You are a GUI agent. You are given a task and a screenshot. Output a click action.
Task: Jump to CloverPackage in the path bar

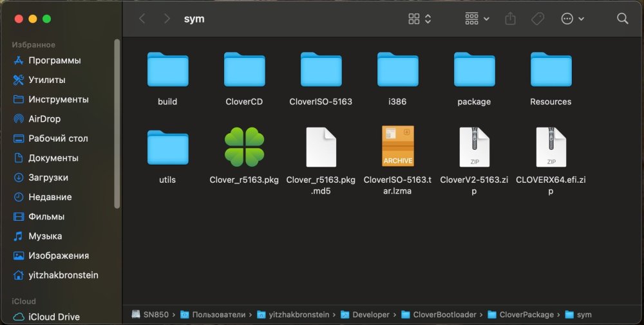(x=520, y=314)
